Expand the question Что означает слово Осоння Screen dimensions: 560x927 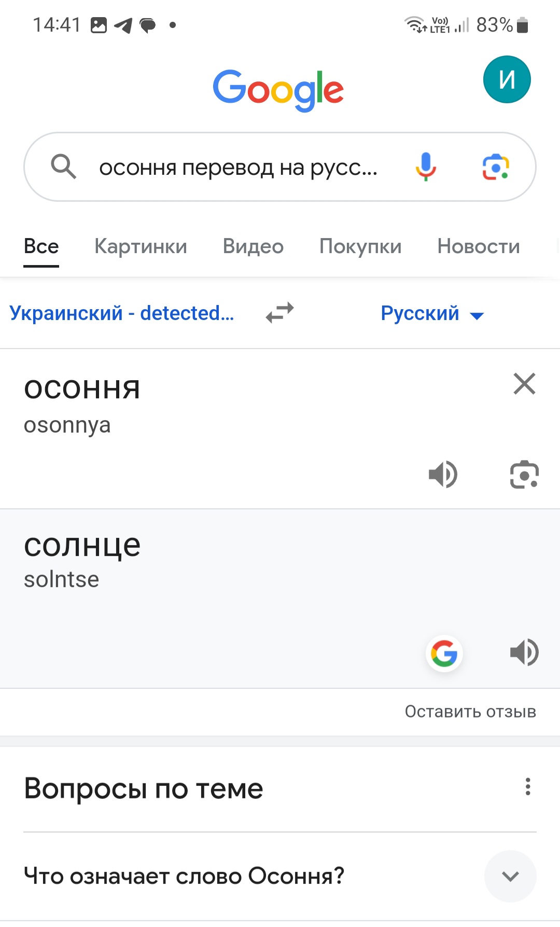[x=510, y=876]
